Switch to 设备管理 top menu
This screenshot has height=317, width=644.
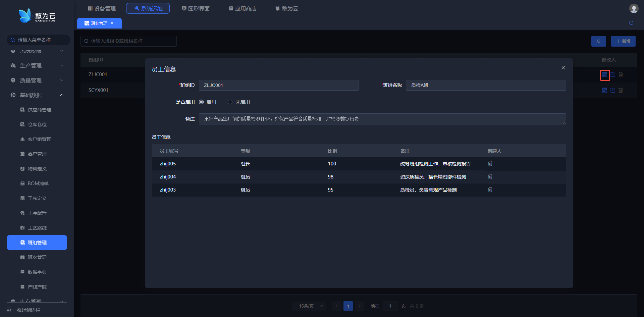102,8
